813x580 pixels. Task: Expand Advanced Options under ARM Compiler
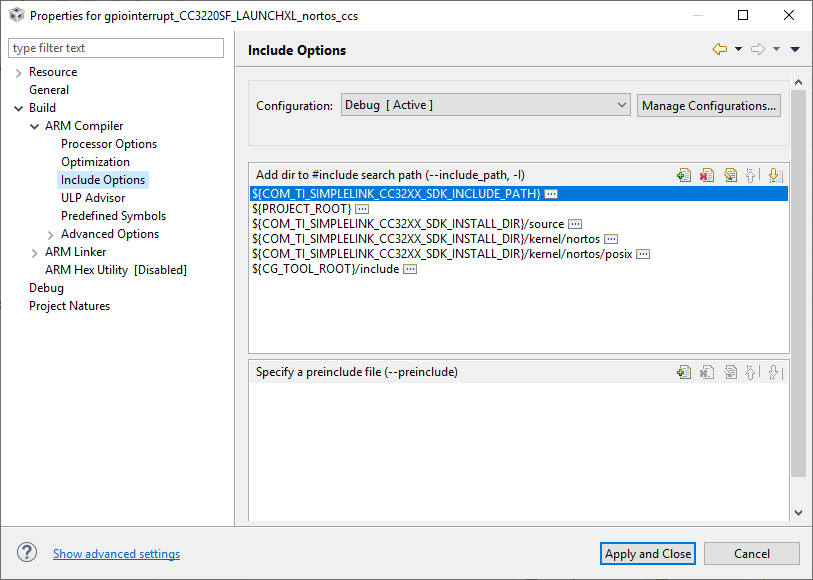(51, 234)
